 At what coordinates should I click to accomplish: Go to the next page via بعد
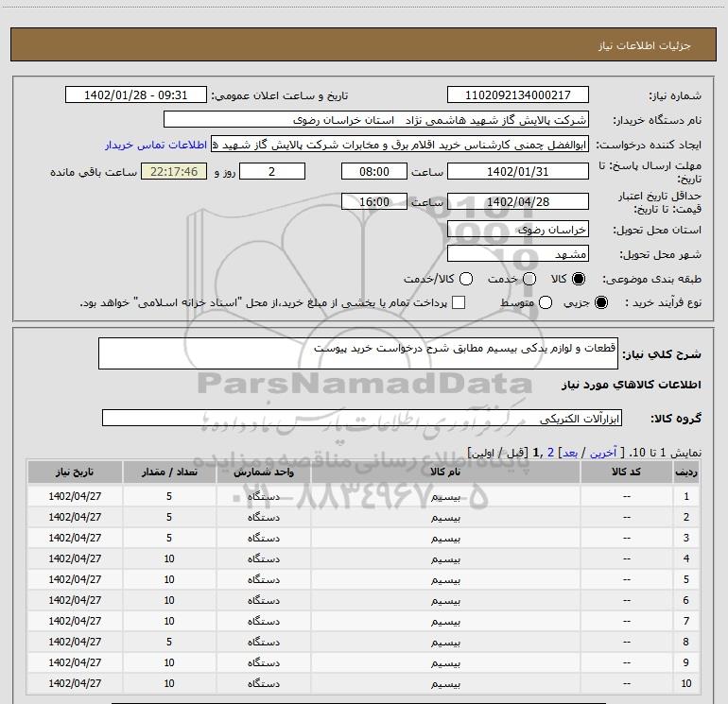tap(570, 454)
